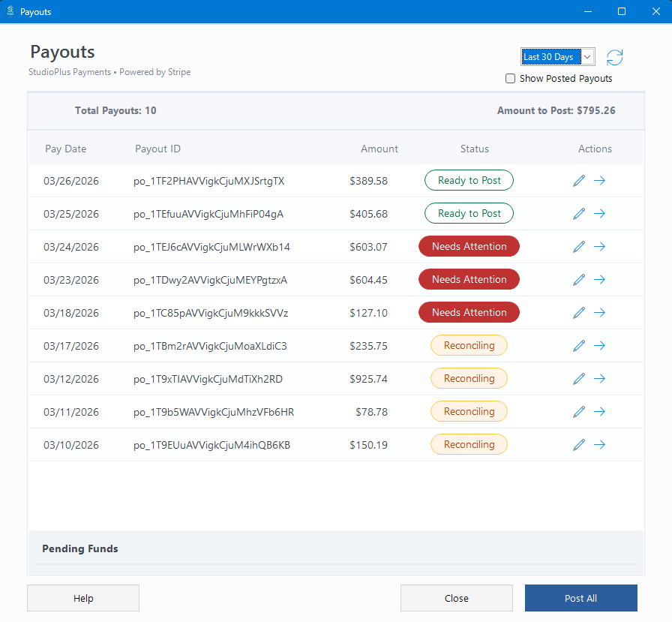Click the Pay Date column header
The image size is (672, 622).
coord(65,149)
